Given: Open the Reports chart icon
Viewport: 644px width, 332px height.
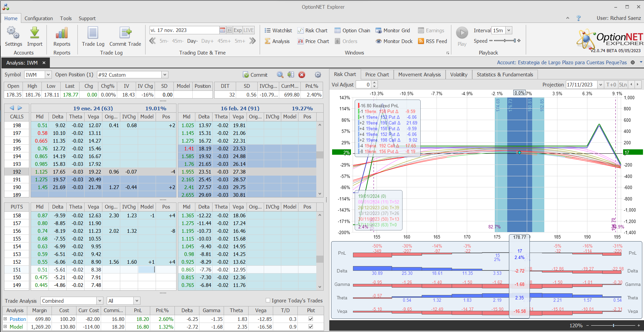Looking at the screenshot, I should click(62, 33).
